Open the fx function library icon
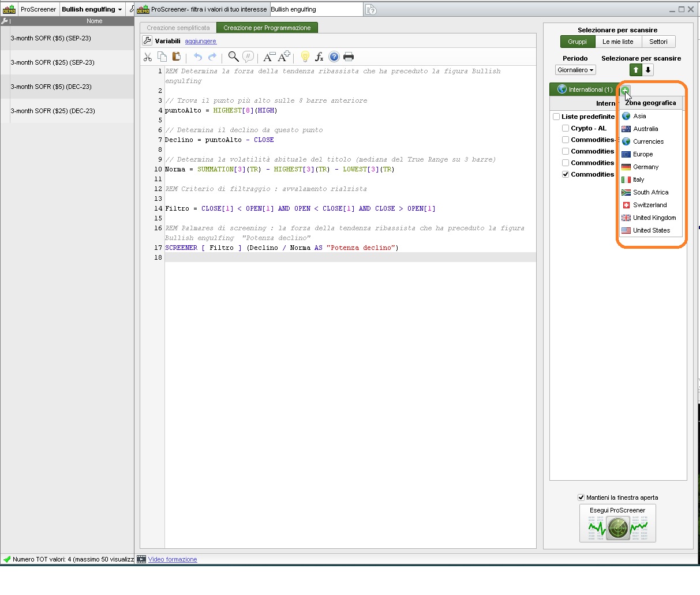700x595 pixels. click(x=319, y=57)
